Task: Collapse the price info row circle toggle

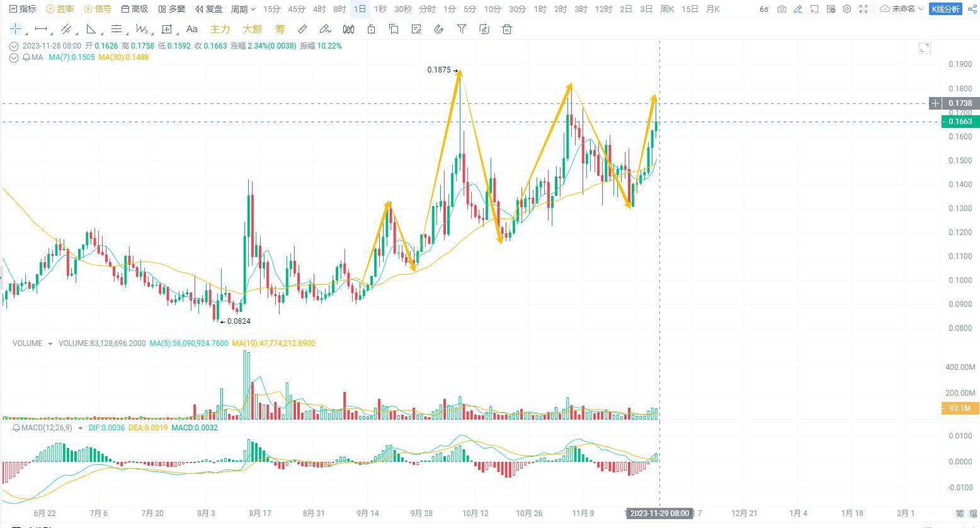Action: (x=14, y=46)
